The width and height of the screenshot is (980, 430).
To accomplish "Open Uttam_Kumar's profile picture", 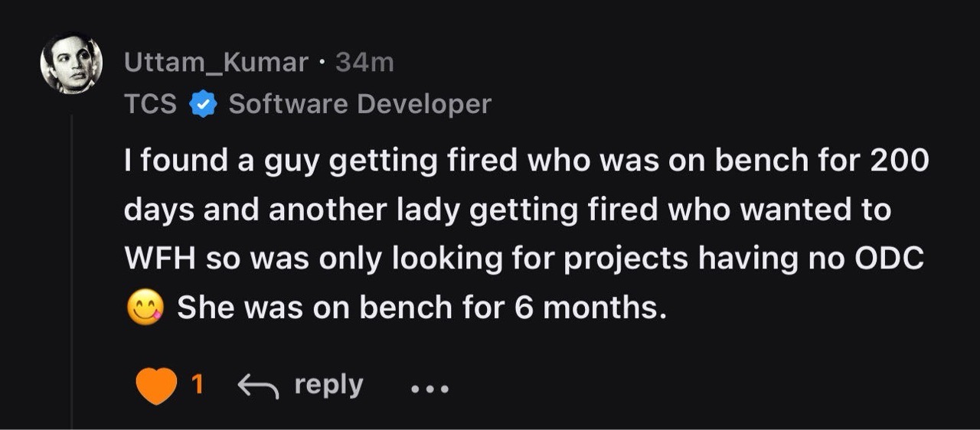I will tap(72, 64).
